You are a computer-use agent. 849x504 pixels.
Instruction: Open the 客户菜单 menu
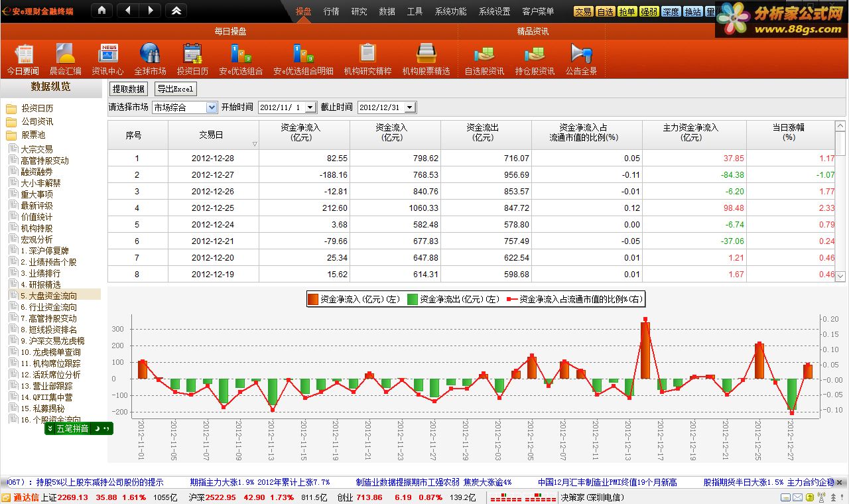tap(538, 11)
